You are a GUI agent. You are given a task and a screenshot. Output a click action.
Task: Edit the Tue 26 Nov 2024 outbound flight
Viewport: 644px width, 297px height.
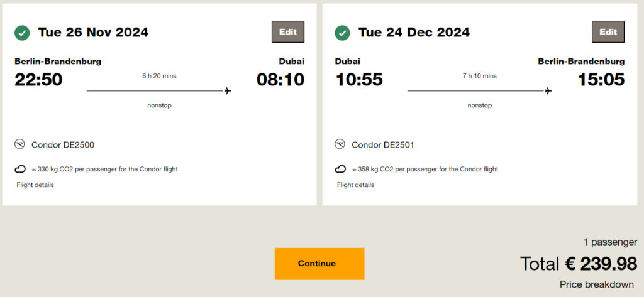click(x=288, y=32)
